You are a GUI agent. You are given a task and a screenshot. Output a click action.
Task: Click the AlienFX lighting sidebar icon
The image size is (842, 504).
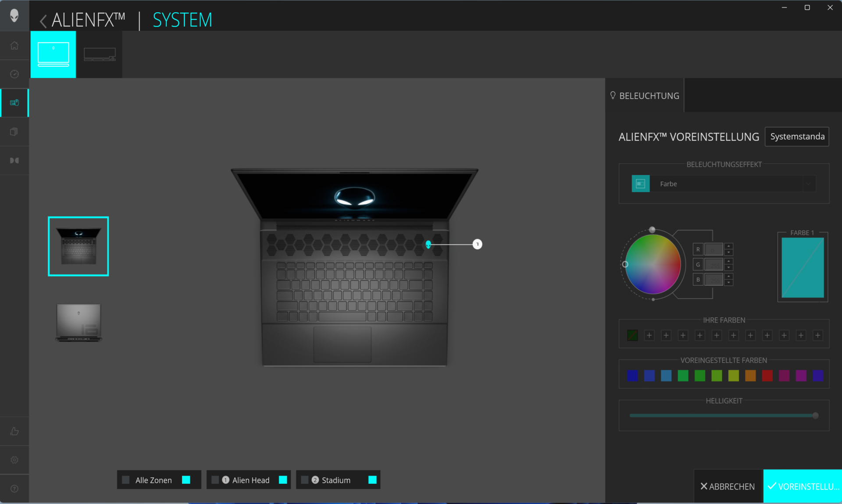(14, 103)
